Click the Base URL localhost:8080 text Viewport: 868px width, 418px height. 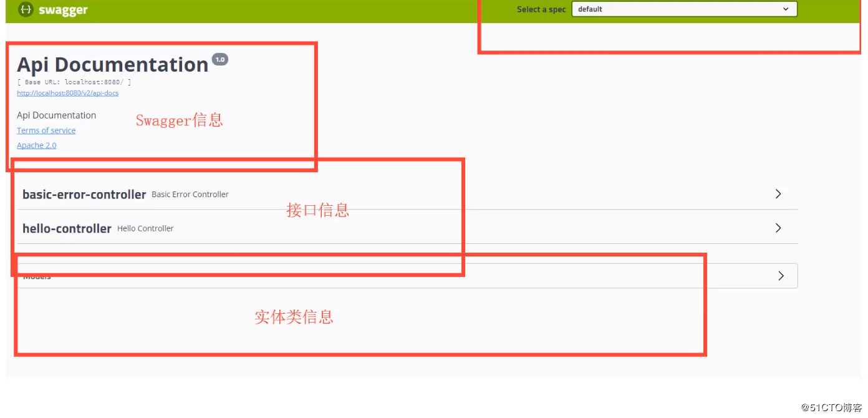click(74, 82)
